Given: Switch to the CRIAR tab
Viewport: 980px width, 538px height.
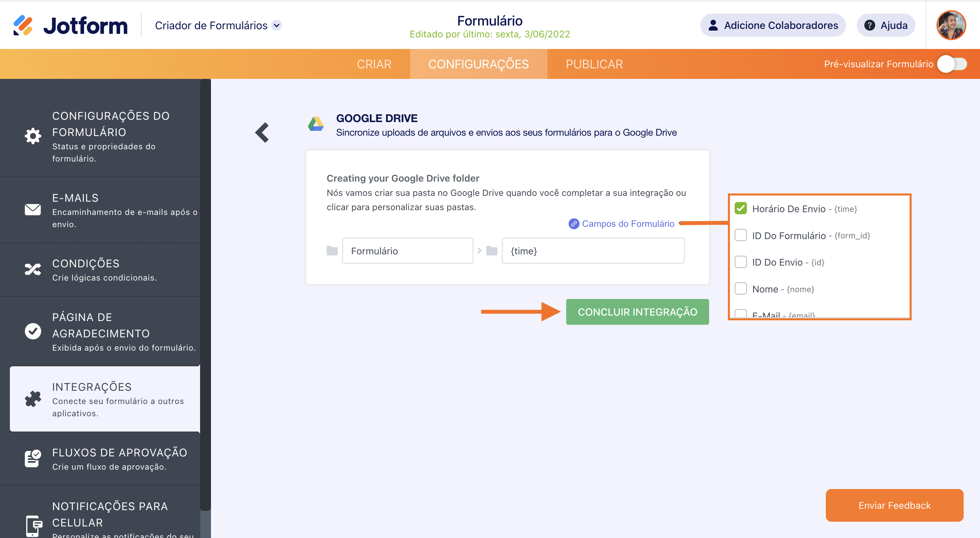Looking at the screenshot, I should pos(374,64).
